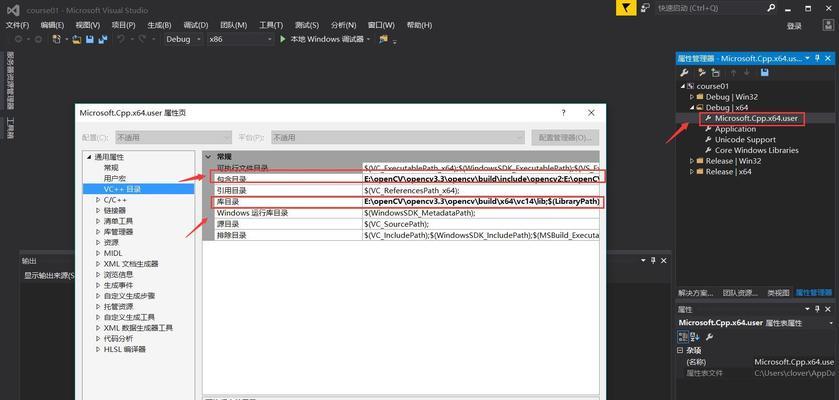Click the undo arrow toolbar icon
The width and height of the screenshot is (839, 400).
tap(121, 39)
